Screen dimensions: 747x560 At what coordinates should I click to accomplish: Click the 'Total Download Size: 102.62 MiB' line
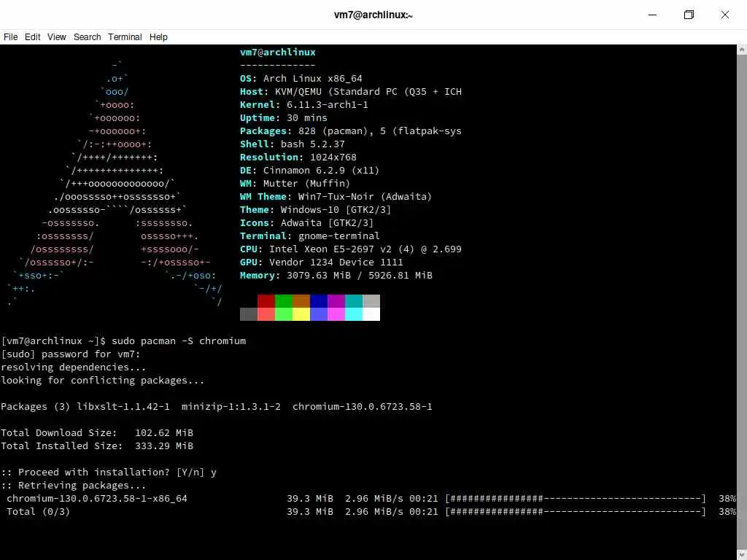click(97, 433)
